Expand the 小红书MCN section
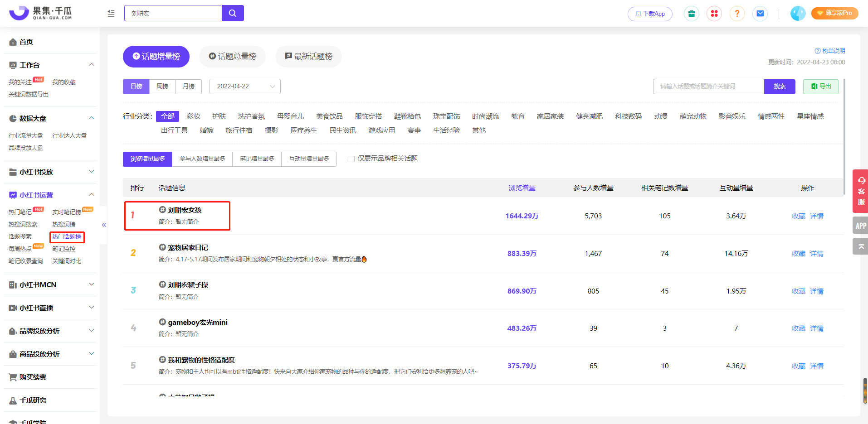The image size is (868, 424). point(91,284)
